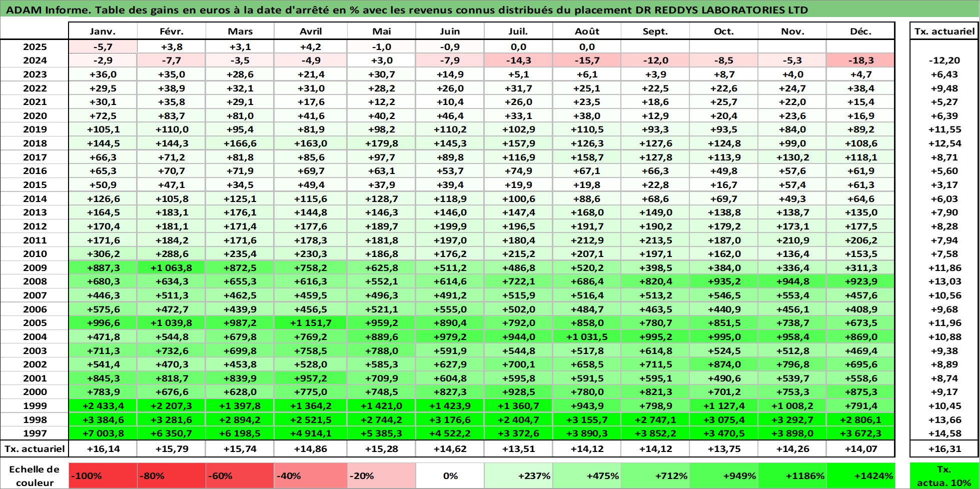Select the 2024 row label
This screenshot has width=980, height=489.
tap(35, 60)
